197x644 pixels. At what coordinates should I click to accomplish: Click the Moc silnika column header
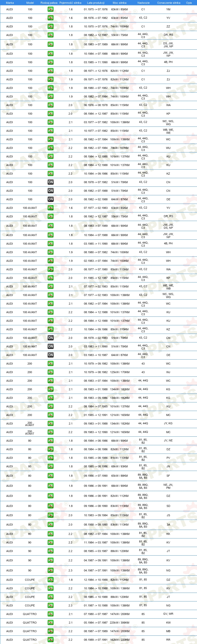[120, 3]
